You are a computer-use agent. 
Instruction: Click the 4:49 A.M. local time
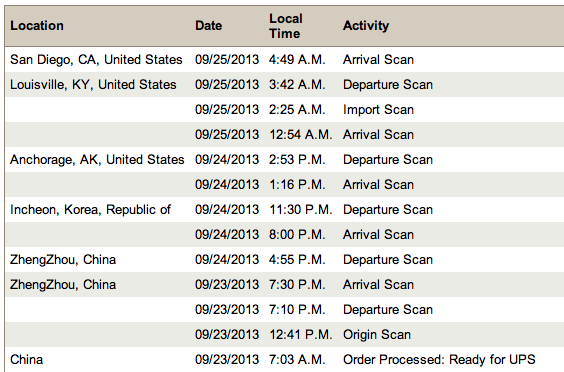coord(297,60)
